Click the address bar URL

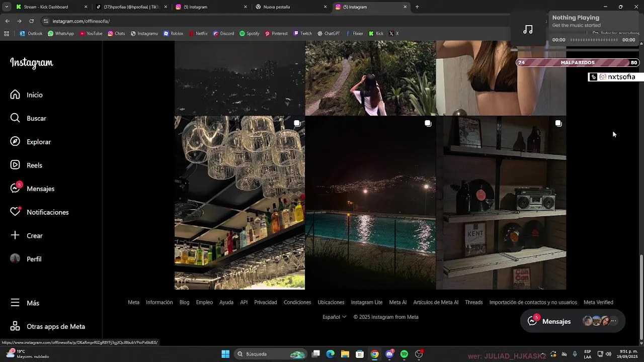[x=81, y=21]
